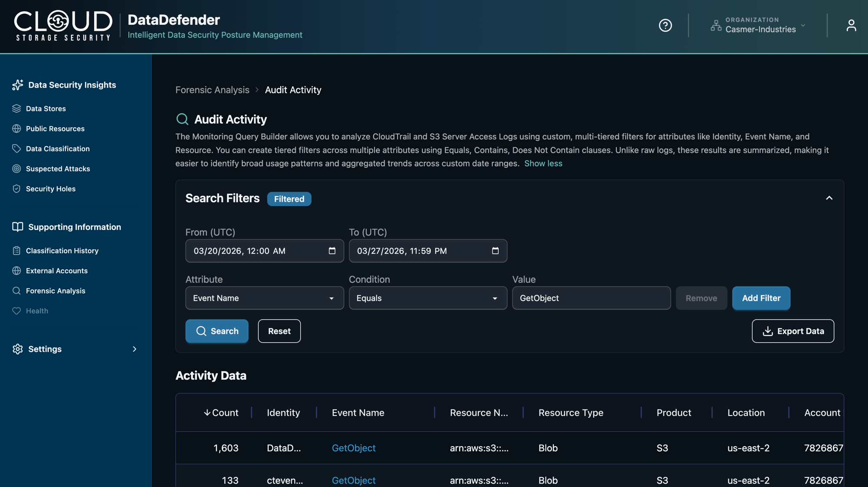Click the Classification History clipboard icon

pyautogui.click(x=16, y=251)
